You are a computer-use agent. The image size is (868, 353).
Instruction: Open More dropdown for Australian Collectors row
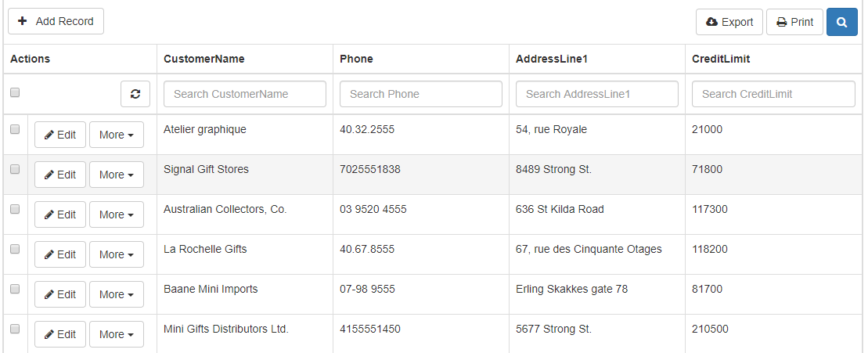(x=117, y=214)
